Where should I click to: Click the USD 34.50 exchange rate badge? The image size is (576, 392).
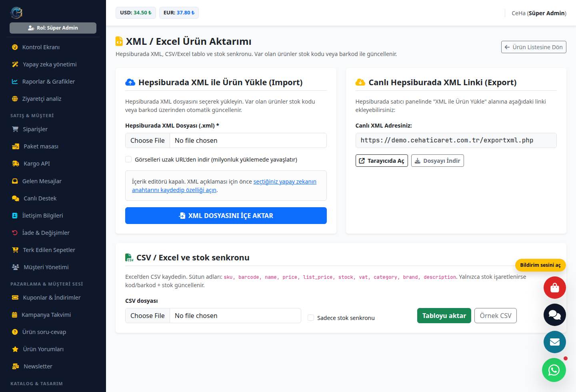click(x=136, y=13)
